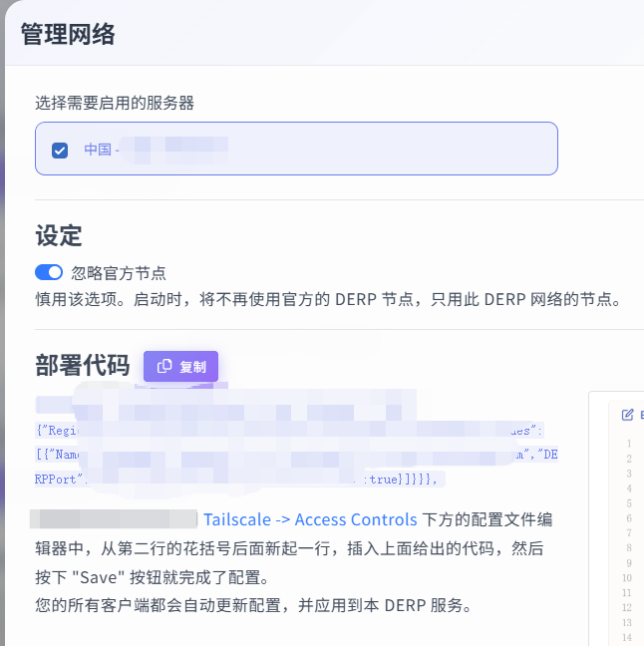Click the 部署代码 section heading
The width and height of the screenshot is (644, 646).
tap(83, 367)
